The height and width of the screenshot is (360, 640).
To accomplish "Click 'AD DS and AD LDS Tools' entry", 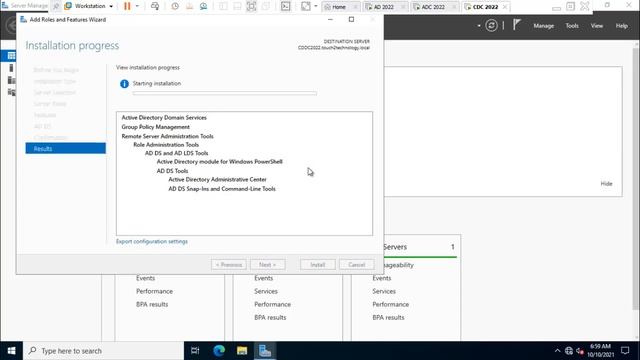I will click(176, 153).
